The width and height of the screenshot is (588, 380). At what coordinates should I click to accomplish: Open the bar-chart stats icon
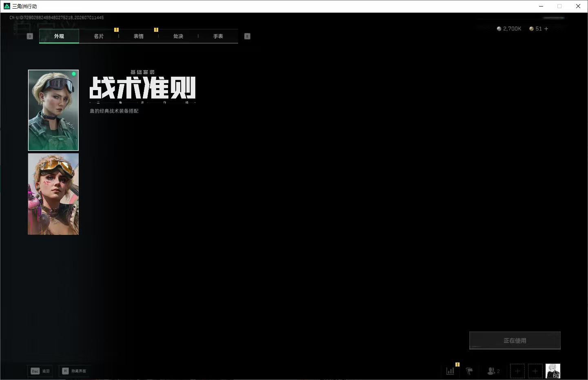(450, 371)
